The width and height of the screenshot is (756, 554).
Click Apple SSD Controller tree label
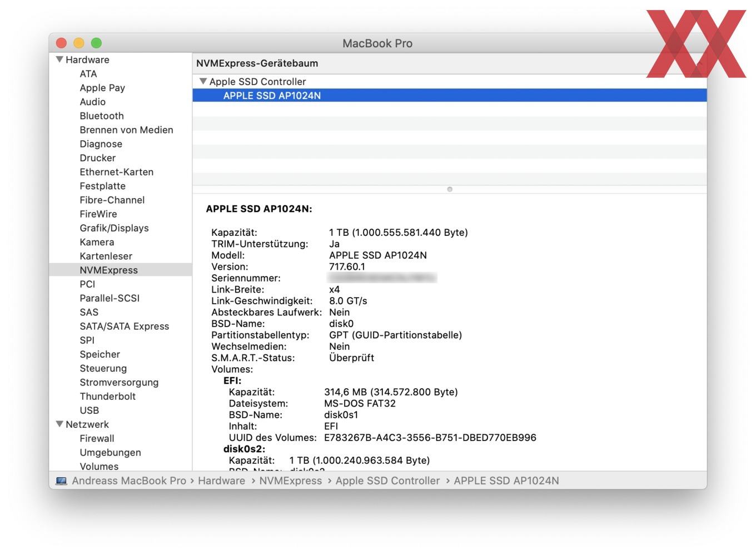click(258, 81)
